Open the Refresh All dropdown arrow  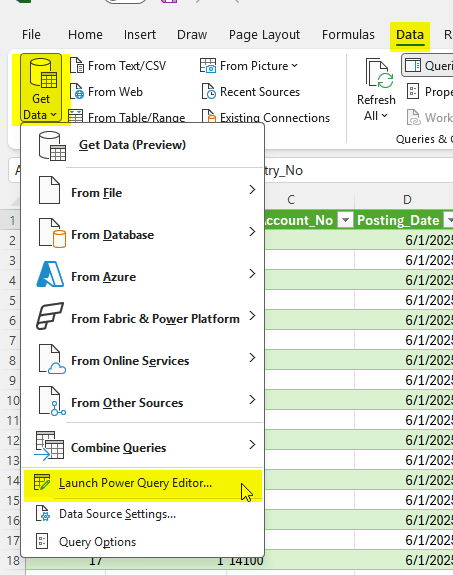pos(384,116)
